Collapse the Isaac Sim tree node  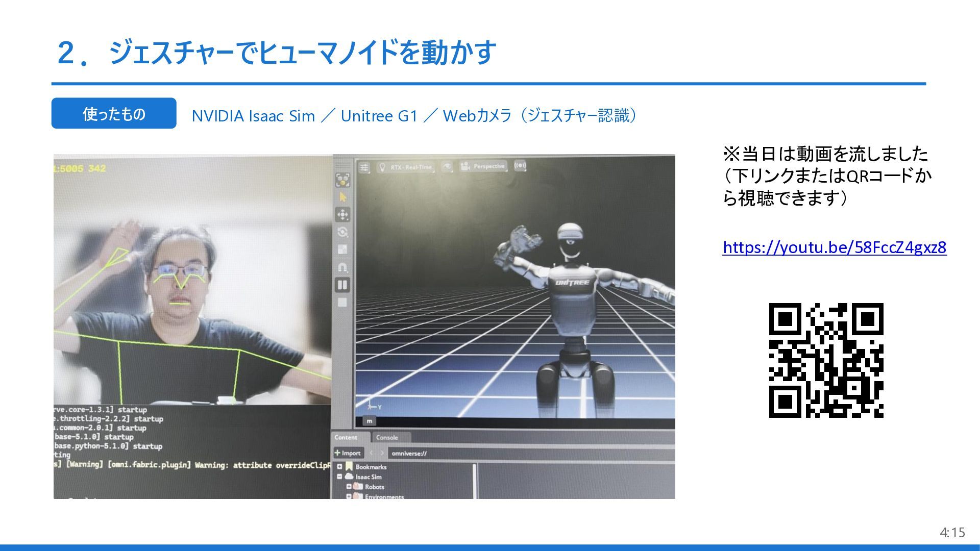coord(339,477)
